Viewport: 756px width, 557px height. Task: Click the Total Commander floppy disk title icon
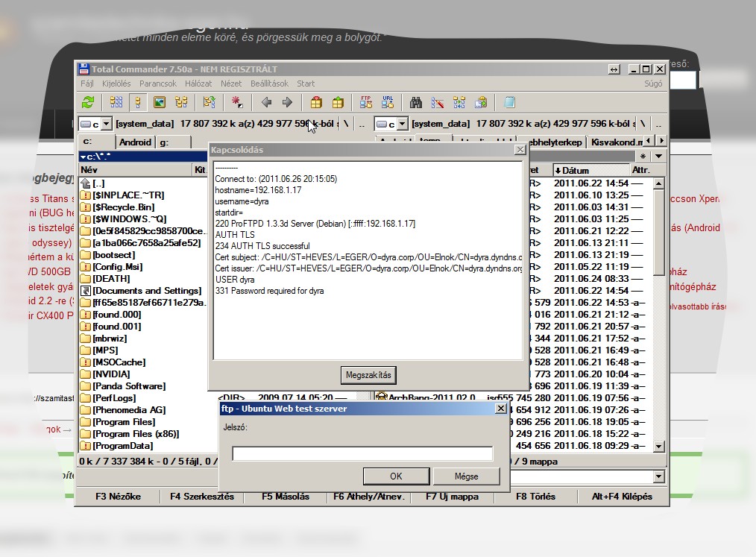pyautogui.click(x=84, y=69)
